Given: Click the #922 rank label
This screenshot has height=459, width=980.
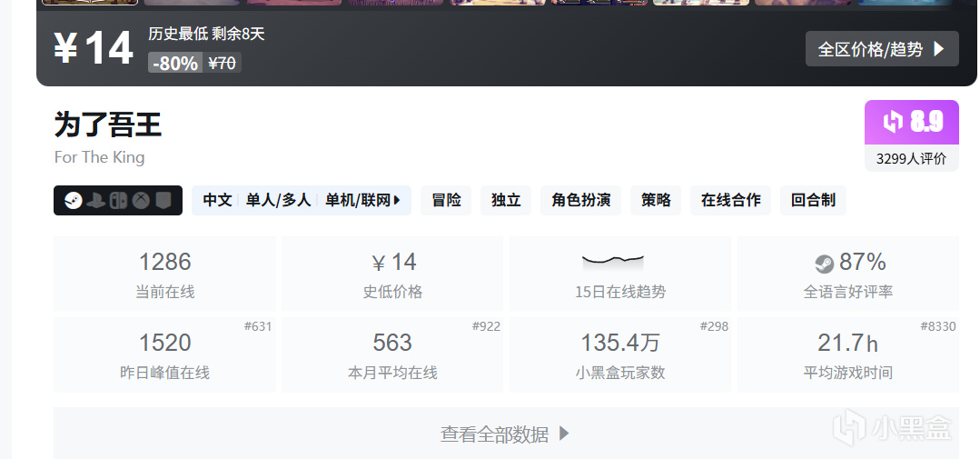Looking at the screenshot, I should click(486, 326).
